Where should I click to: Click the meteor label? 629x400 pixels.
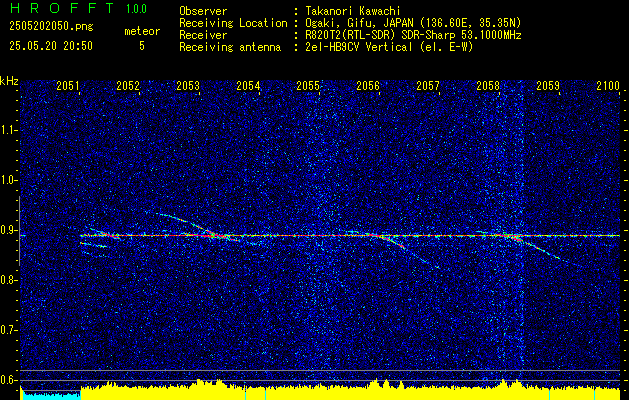click(x=142, y=31)
